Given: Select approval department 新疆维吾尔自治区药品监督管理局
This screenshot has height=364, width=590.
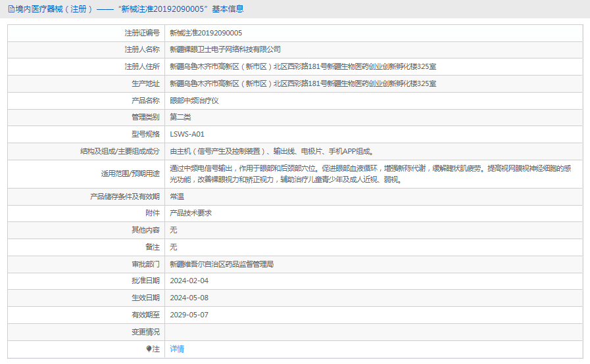Looking at the screenshot, I should click(222, 264).
